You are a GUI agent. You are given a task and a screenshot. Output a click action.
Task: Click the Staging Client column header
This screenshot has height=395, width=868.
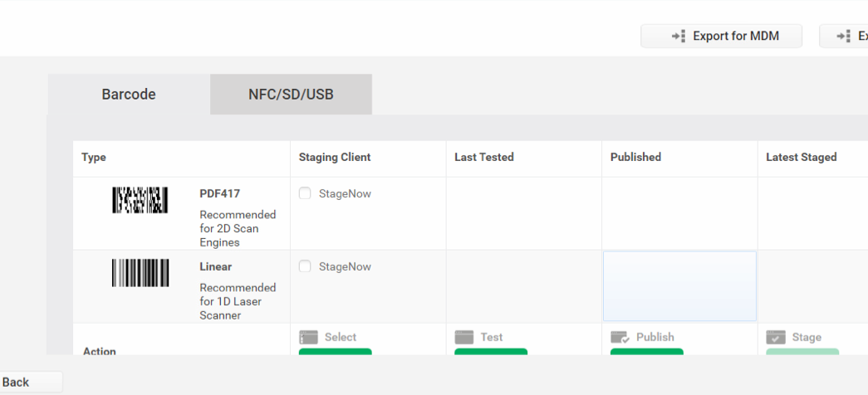[335, 158]
